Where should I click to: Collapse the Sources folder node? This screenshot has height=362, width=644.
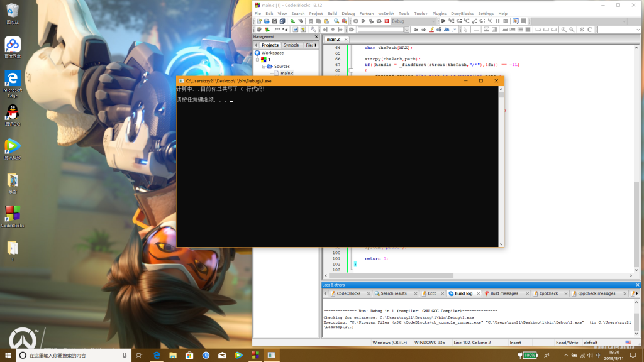click(x=264, y=66)
